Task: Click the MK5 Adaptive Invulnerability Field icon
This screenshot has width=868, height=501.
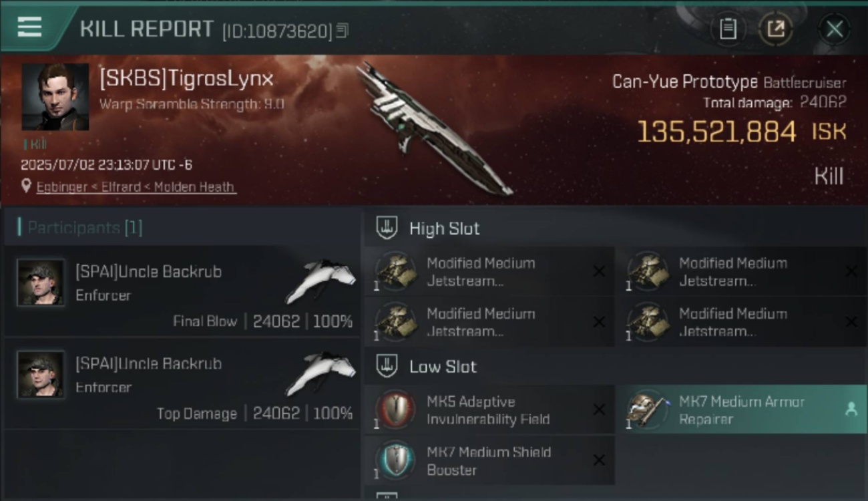Action: (395, 409)
